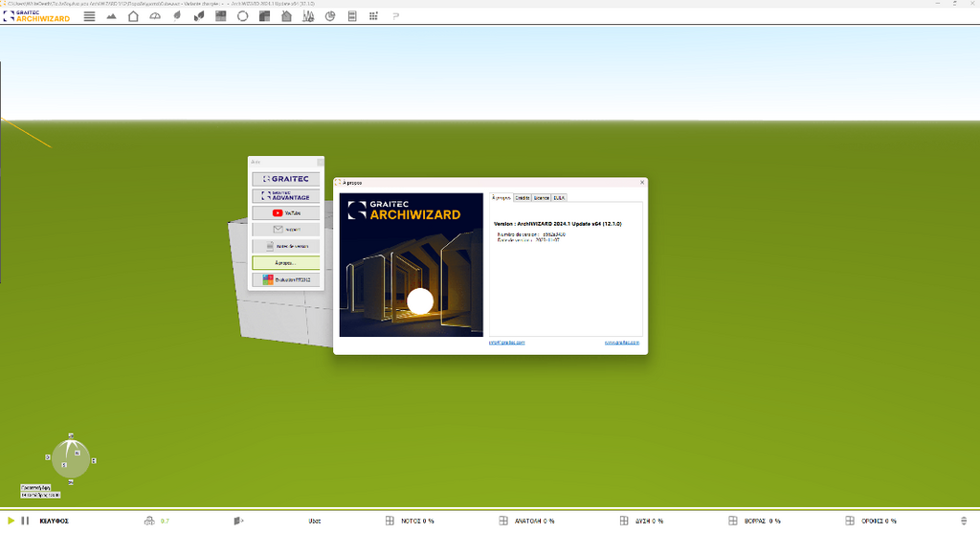This screenshot has height=533, width=980.
Task: Click the expand arrows at status bar end
Action: point(964,521)
